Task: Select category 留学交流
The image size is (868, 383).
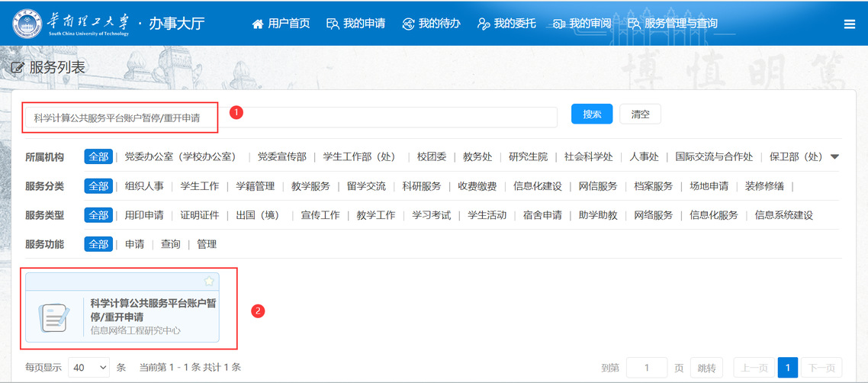Action: click(x=366, y=186)
